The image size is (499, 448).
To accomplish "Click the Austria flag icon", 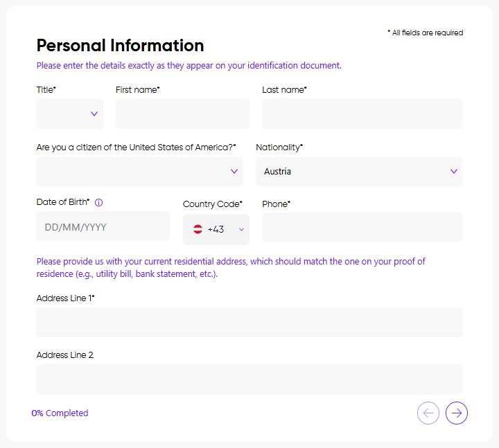I will pyautogui.click(x=198, y=229).
